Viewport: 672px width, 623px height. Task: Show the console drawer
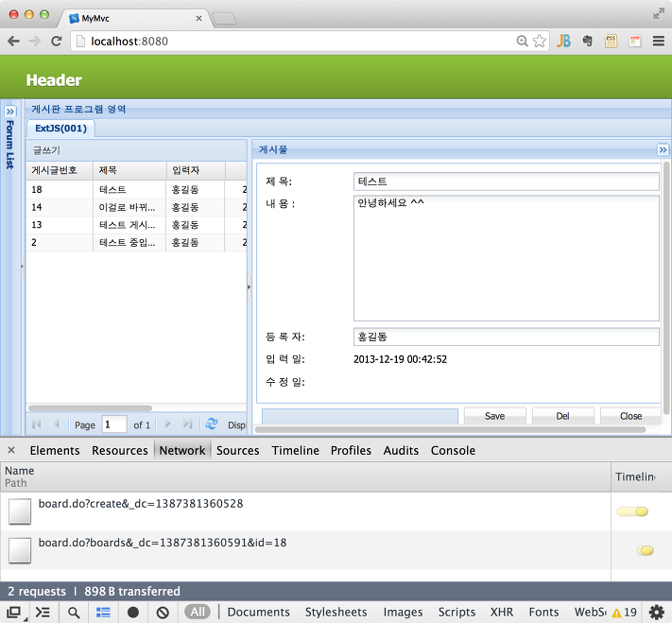(43, 613)
